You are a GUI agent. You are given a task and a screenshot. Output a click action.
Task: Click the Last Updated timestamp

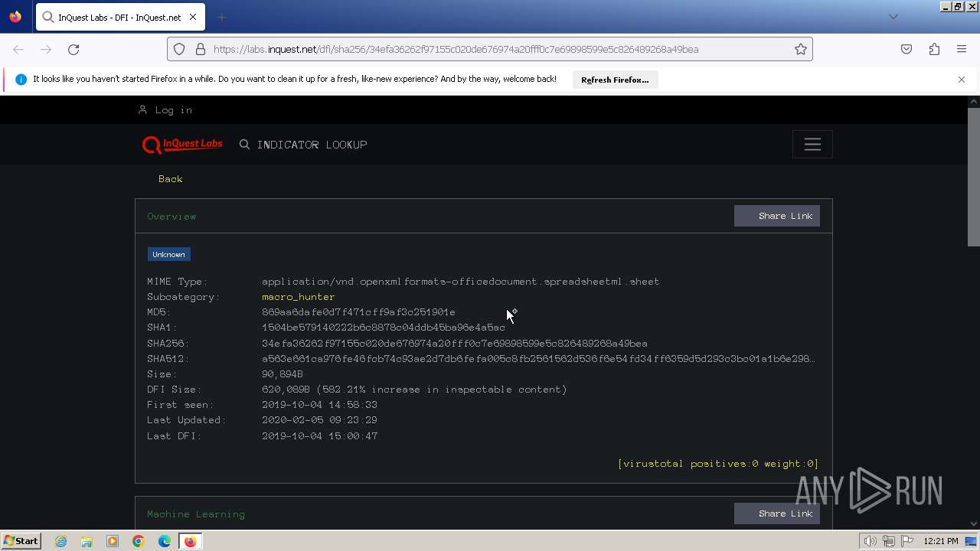coord(319,420)
